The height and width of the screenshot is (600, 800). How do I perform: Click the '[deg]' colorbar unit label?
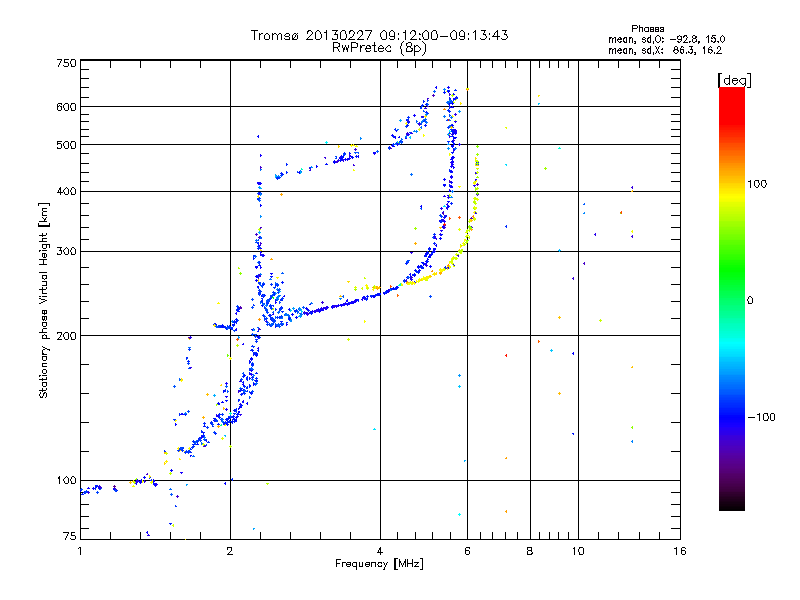734,80
